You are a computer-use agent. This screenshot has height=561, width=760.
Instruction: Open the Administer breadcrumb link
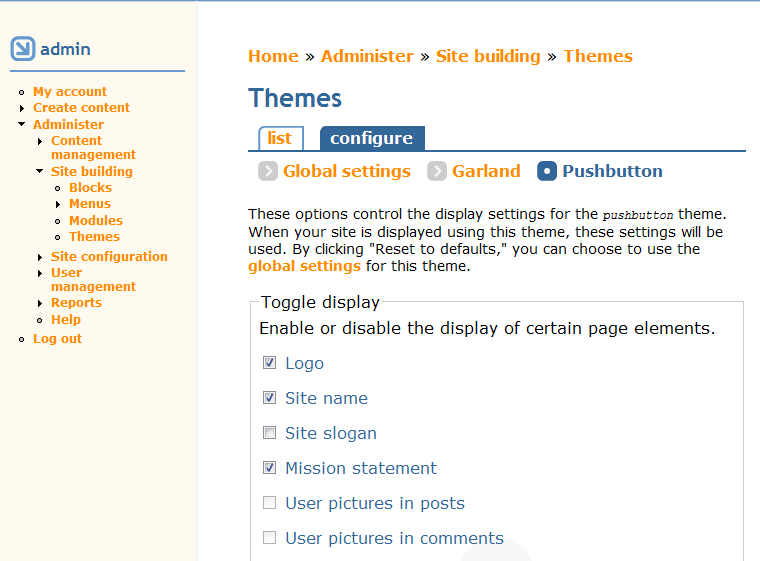coord(367,56)
